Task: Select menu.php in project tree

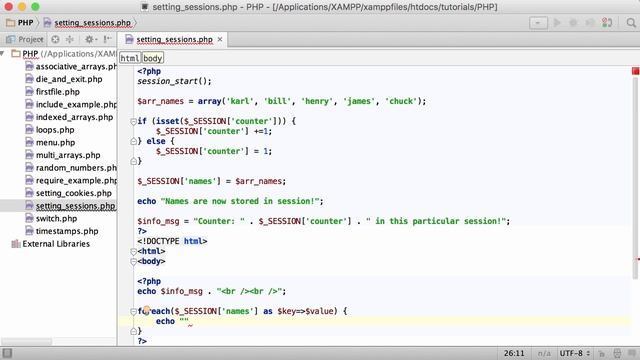Action: [x=50, y=142]
